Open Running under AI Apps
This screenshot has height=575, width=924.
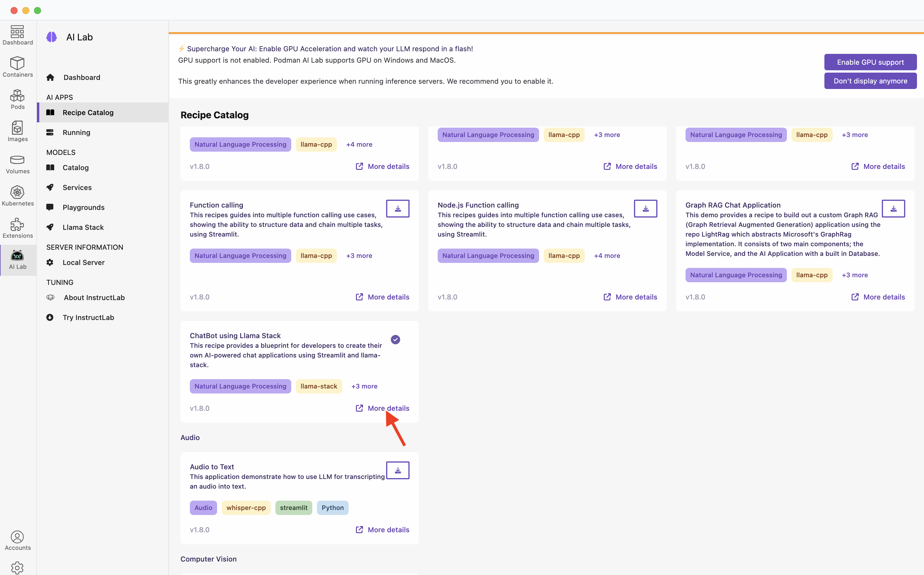click(76, 132)
